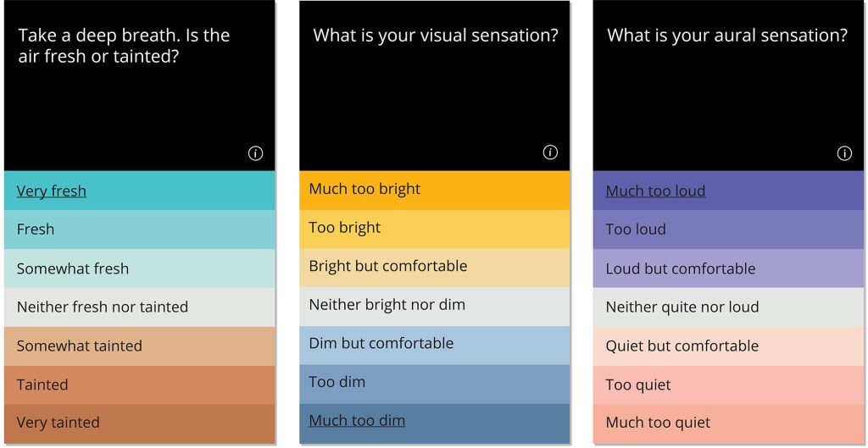Open info icon on air freshness question
The image size is (868, 448).
pyautogui.click(x=255, y=153)
